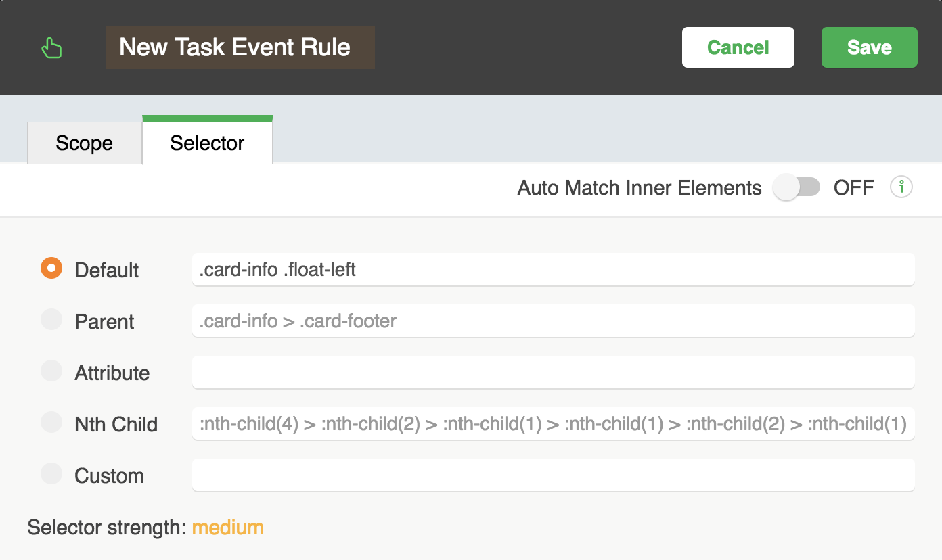Select the Nth Child radio button
The image size is (942, 560).
tap(51, 422)
